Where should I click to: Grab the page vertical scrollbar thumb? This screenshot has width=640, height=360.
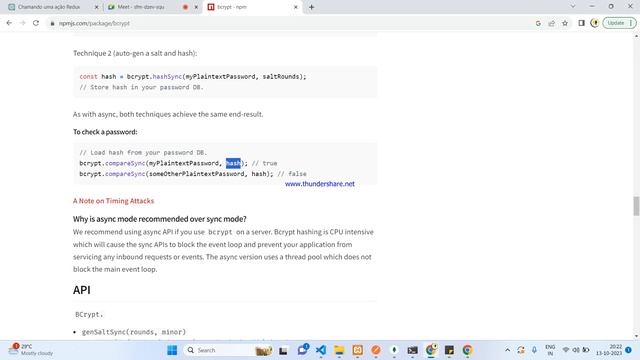point(636,206)
